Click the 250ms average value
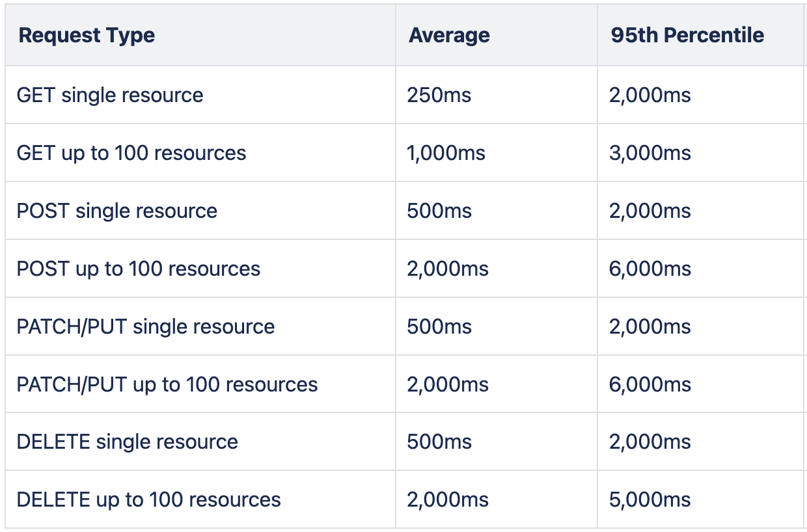807x532 pixels. tap(439, 95)
